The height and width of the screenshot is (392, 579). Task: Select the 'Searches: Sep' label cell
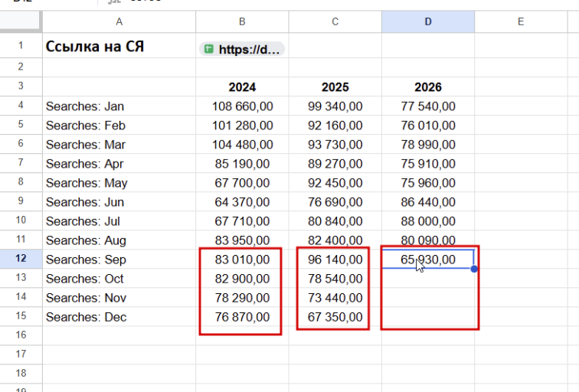tap(119, 260)
